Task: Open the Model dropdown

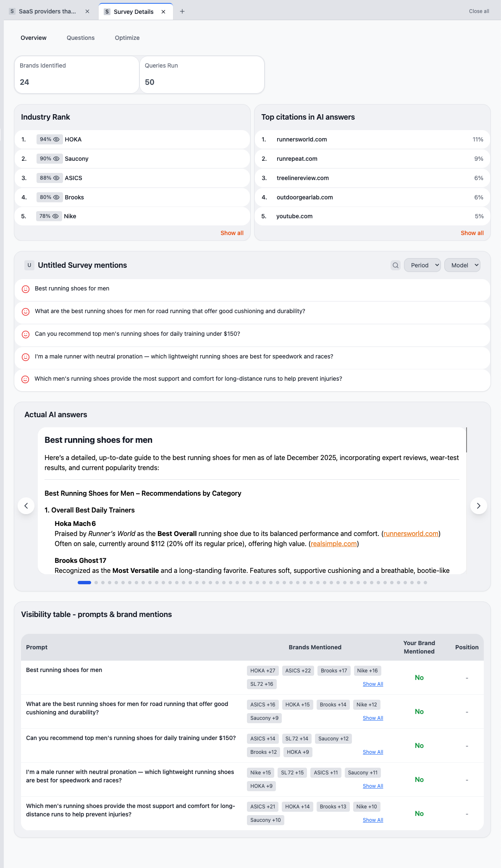Action: click(462, 265)
